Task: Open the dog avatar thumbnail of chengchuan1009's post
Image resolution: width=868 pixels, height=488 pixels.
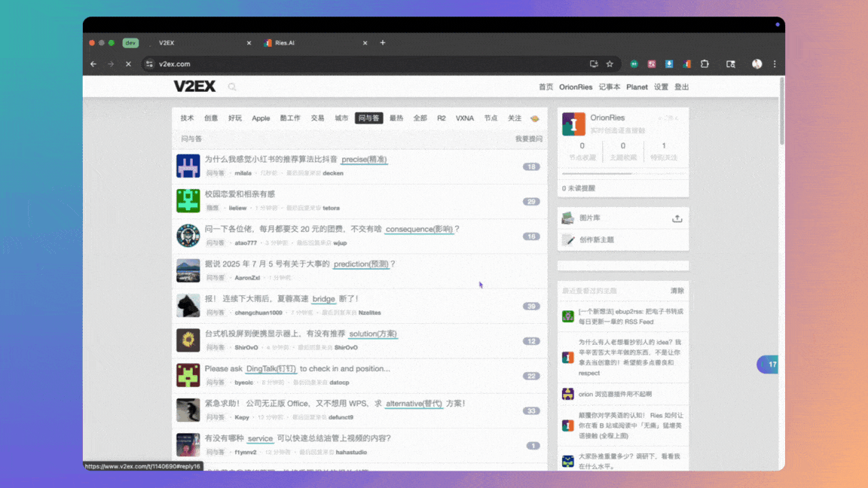Action: tap(188, 305)
